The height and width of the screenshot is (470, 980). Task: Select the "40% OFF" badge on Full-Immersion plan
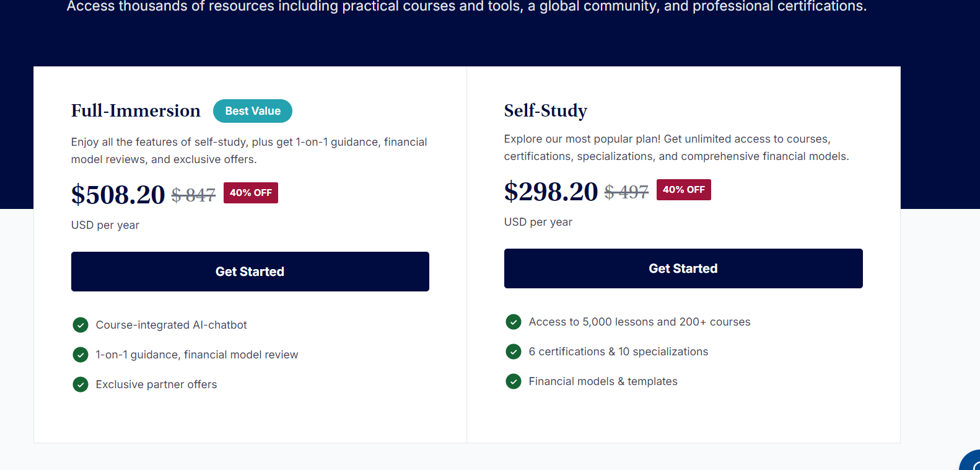pos(250,193)
